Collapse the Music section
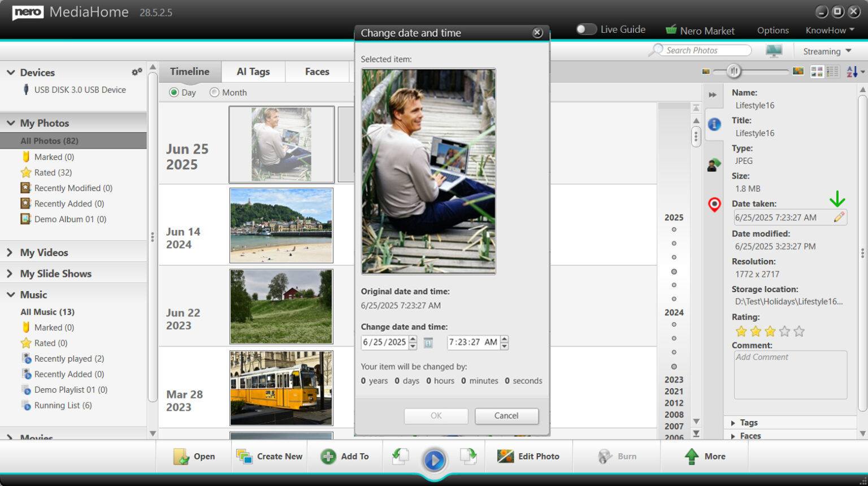Image resolution: width=868 pixels, height=486 pixels. 10,294
